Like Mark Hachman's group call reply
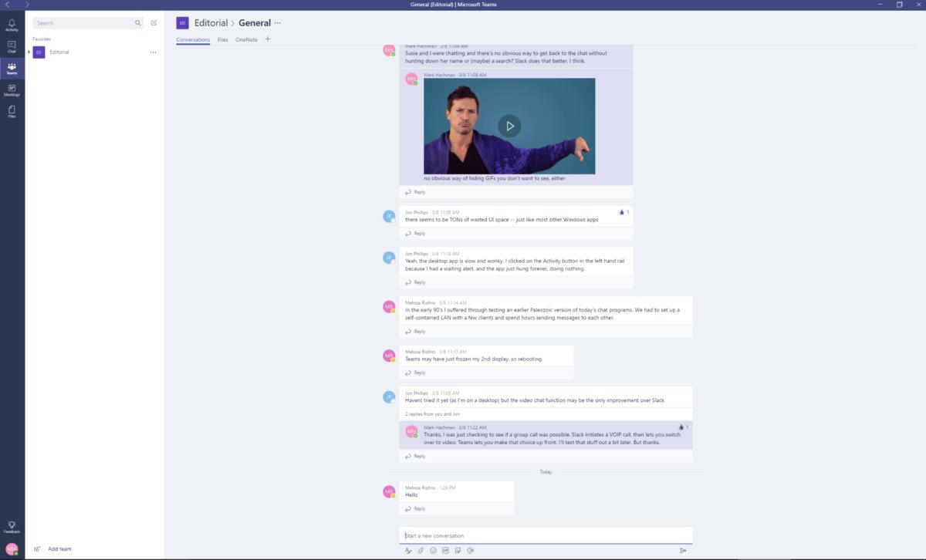This screenshot has width=926, height=560. (681, 427)
